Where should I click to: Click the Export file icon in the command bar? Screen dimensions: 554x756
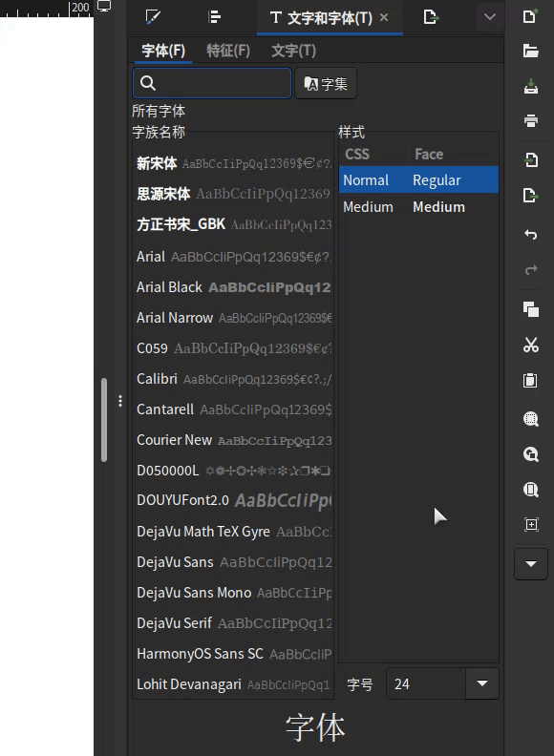click(531, 196)
